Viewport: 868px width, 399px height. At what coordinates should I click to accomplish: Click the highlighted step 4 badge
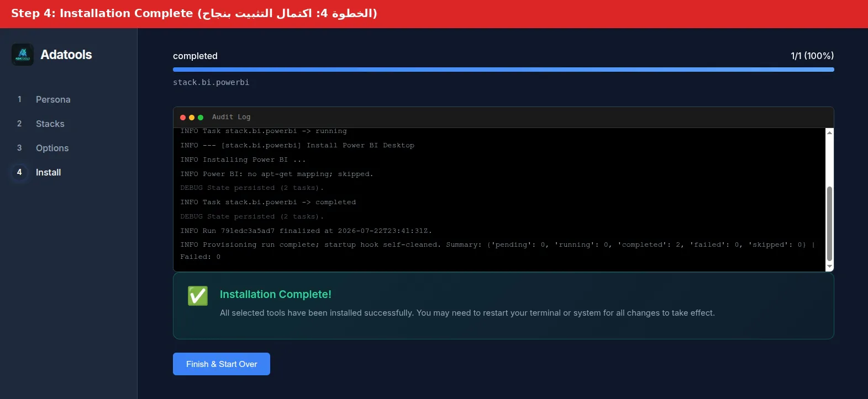pos(19,172)
